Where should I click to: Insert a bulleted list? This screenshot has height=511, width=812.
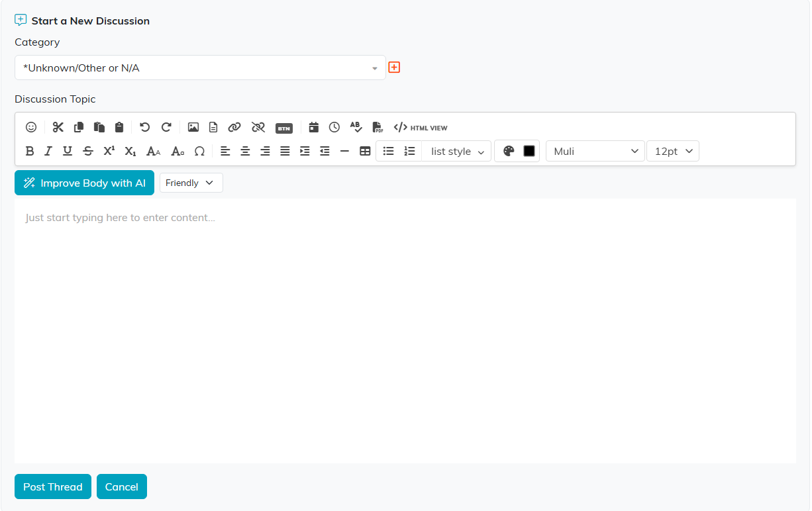[x=389, y=151]
